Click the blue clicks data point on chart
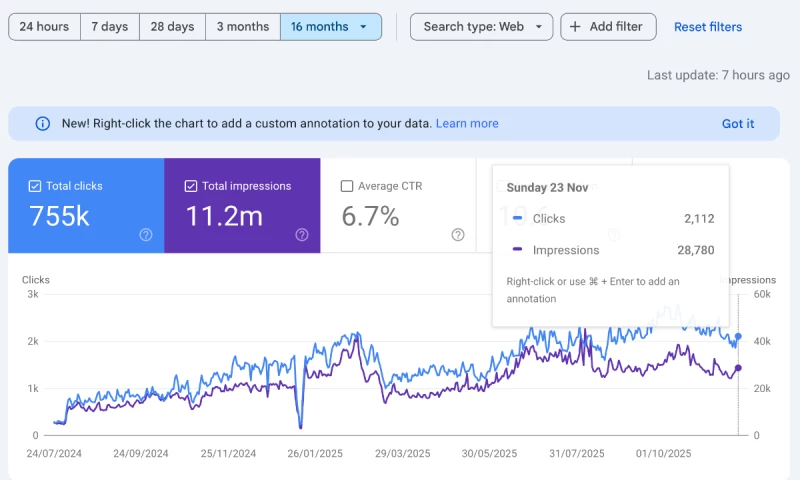The height and width of the screenshot is (480, 800). click(x=738, y=337)
